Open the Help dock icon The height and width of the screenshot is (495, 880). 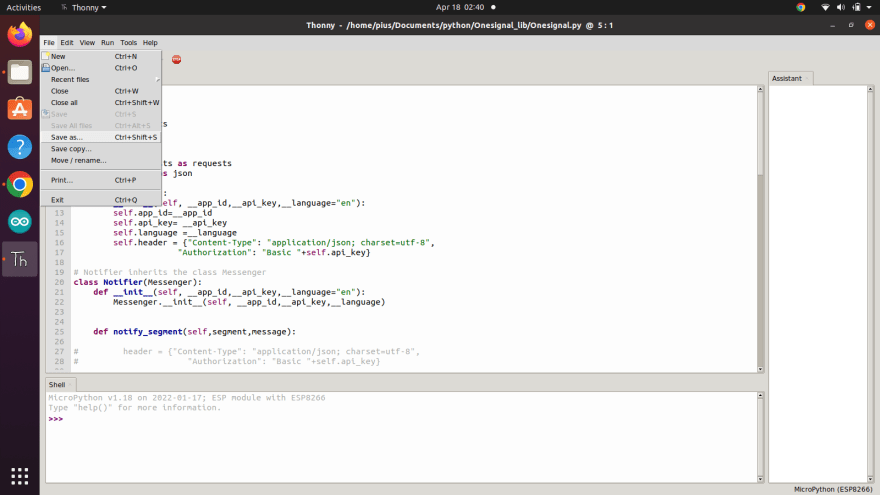(x=20, y=147)
